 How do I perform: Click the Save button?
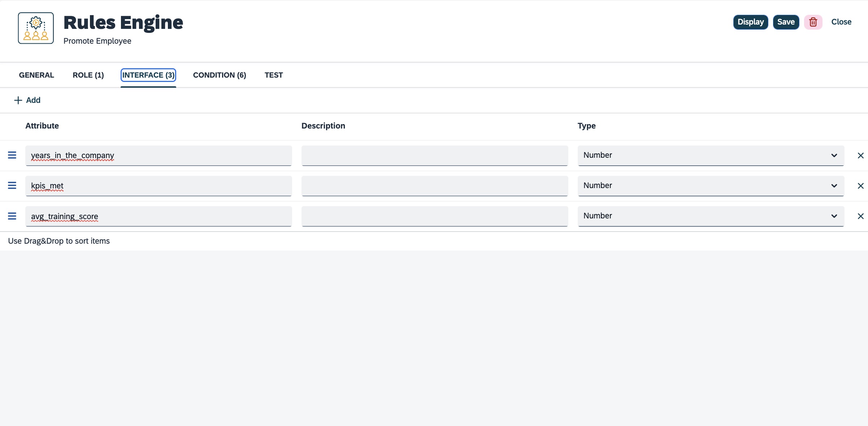[786, 22]
